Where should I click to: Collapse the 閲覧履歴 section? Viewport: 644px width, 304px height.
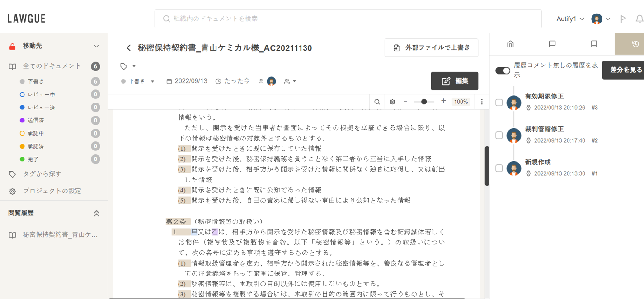pyautogui.click(x=96, y=213)
